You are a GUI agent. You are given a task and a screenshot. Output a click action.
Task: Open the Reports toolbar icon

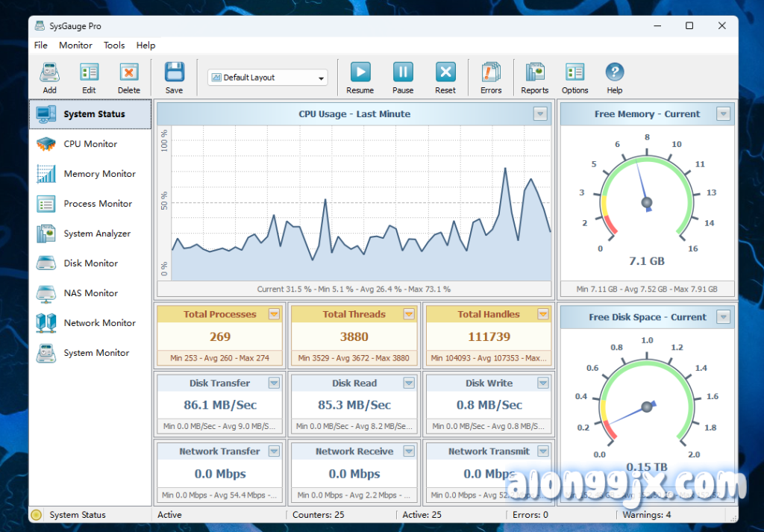[534, 73]
